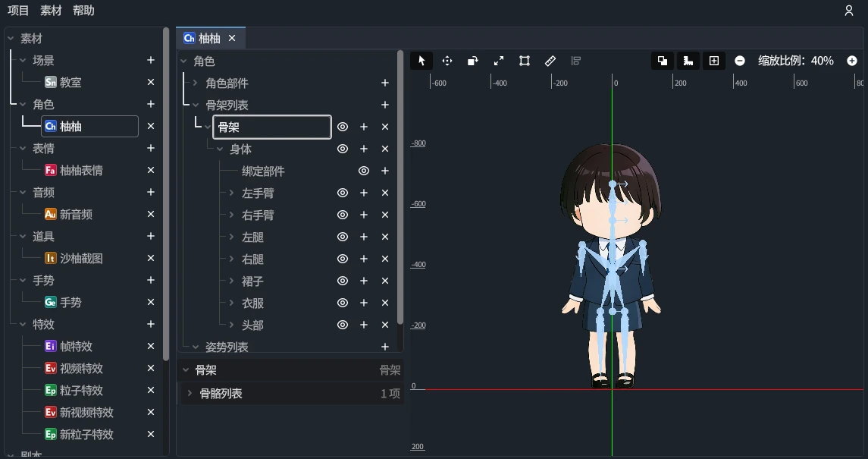
Task: Hide the 右腿 bone
Action: [x=343, y=259]
